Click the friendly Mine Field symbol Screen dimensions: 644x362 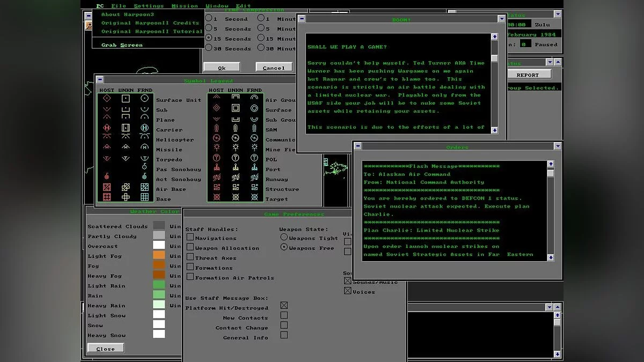[x=254, y=147]
